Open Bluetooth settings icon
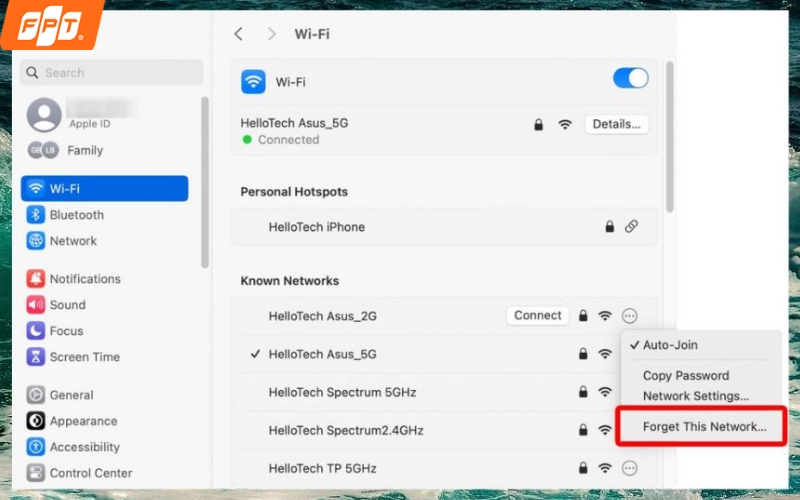Screen dimensions: 800x500 point(36,215)
